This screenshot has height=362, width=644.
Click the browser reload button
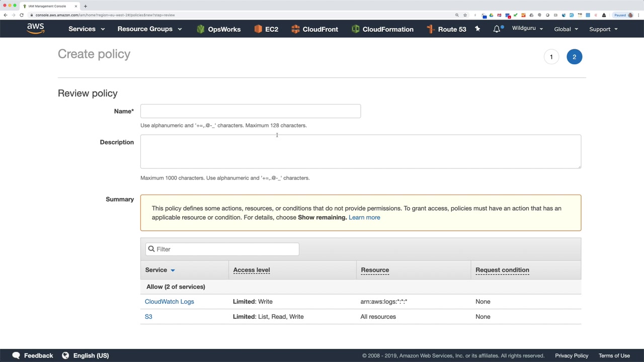[22, 15]
